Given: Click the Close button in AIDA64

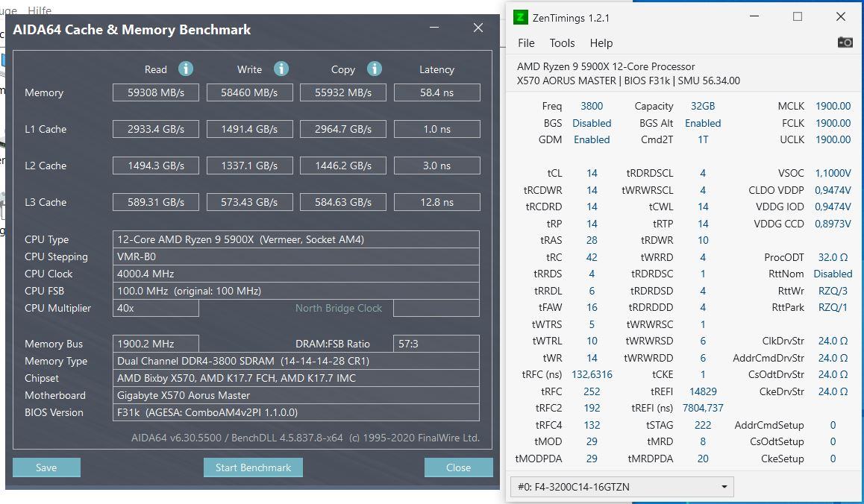Looking at the screenshot, I should pos(458,467).
